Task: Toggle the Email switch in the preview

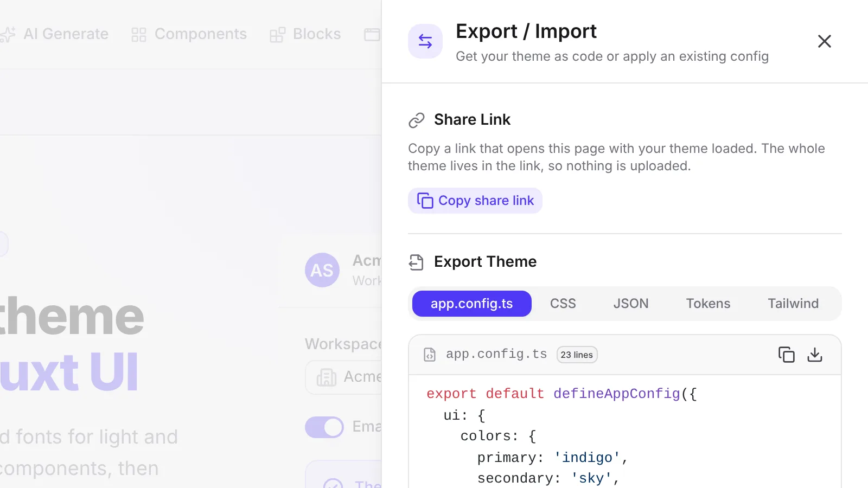Action: [x=324, y=427]
